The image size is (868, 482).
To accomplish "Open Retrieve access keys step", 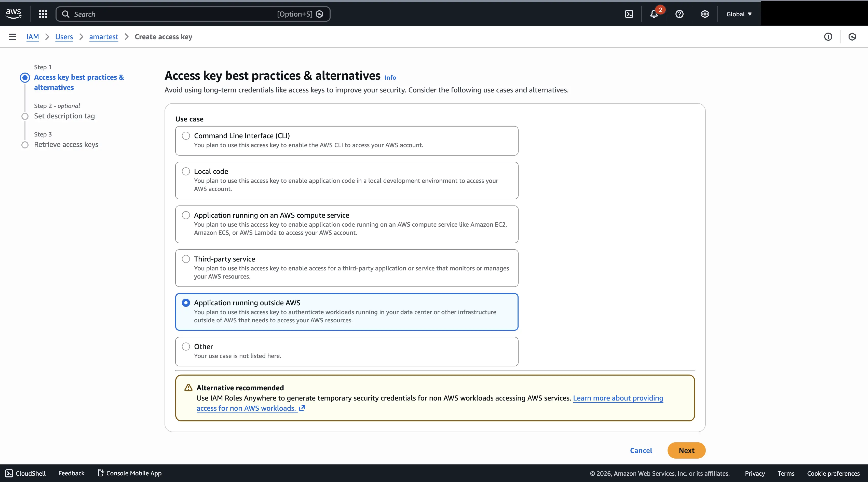I will point(66,145).
